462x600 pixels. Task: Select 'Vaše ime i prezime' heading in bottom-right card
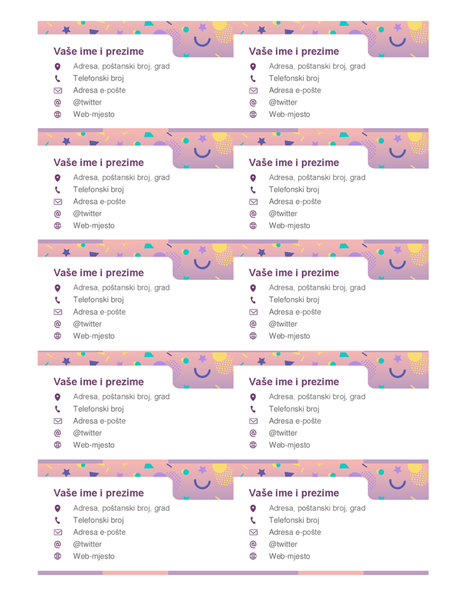[294, 493]
